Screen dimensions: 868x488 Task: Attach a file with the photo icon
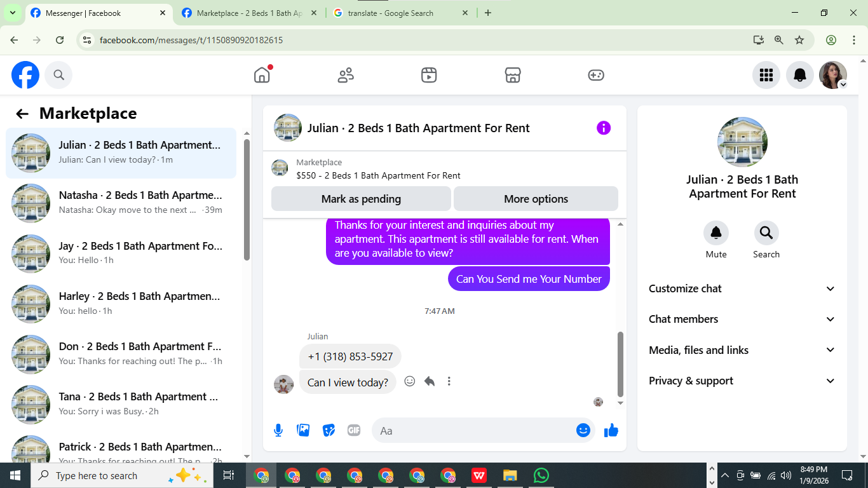coord(304,430)
